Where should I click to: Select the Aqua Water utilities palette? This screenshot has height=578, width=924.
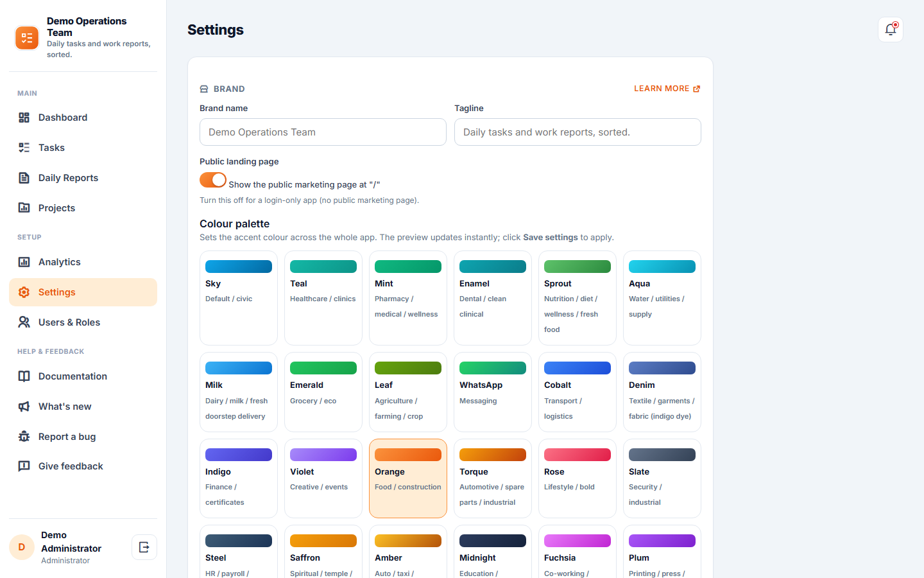click(662, 298)
